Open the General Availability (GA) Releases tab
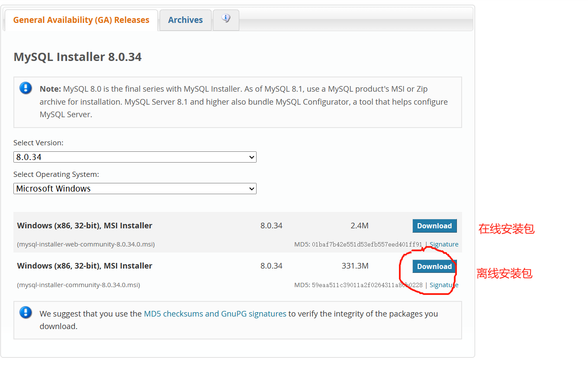The height and width of the screenshot is (368, 588). coord(81,20)
